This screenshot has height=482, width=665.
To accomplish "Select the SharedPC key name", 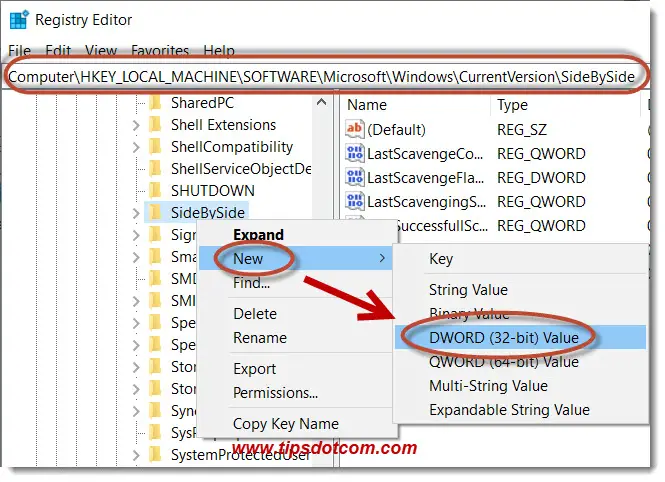I will (202, 103).
